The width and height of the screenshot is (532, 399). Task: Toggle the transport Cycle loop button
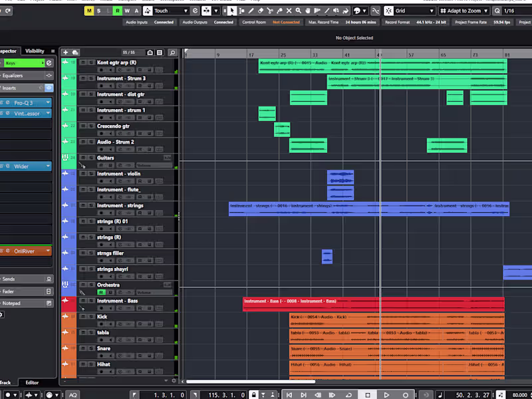coord(348,395)
